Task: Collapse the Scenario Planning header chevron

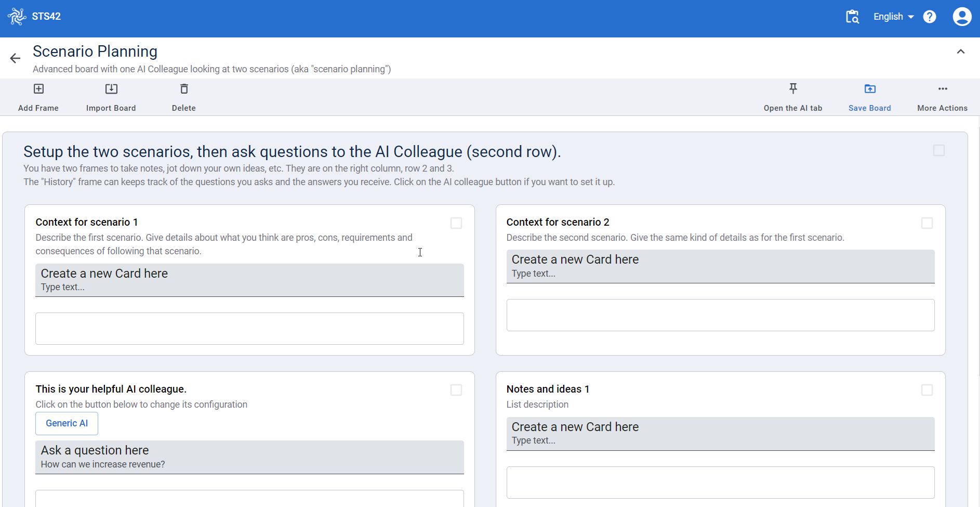Action: pos(961,51)
